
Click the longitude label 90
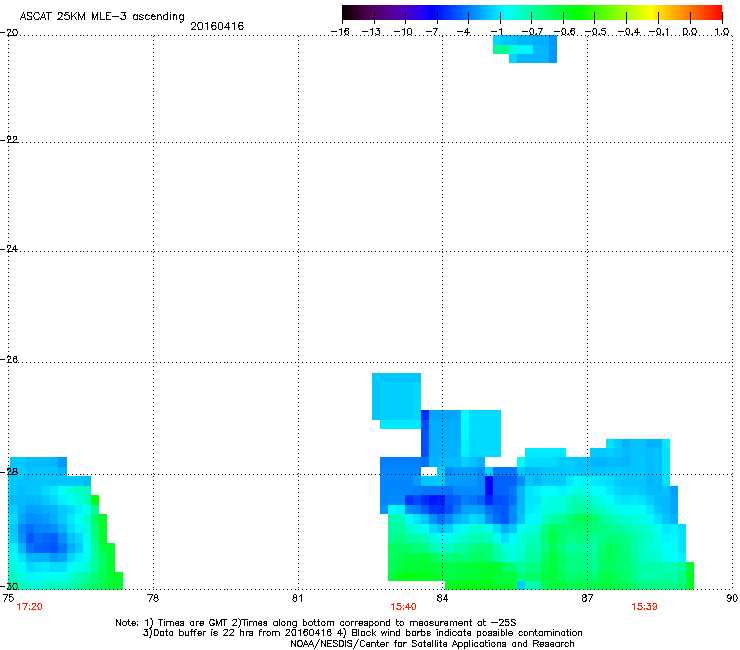click(x=732, y=598)
